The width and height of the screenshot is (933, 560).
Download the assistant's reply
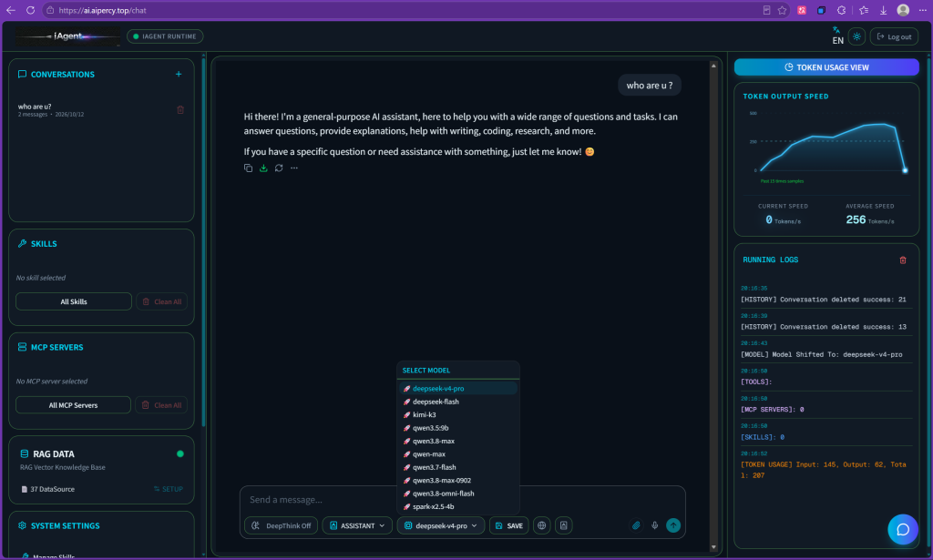point(263,168)
